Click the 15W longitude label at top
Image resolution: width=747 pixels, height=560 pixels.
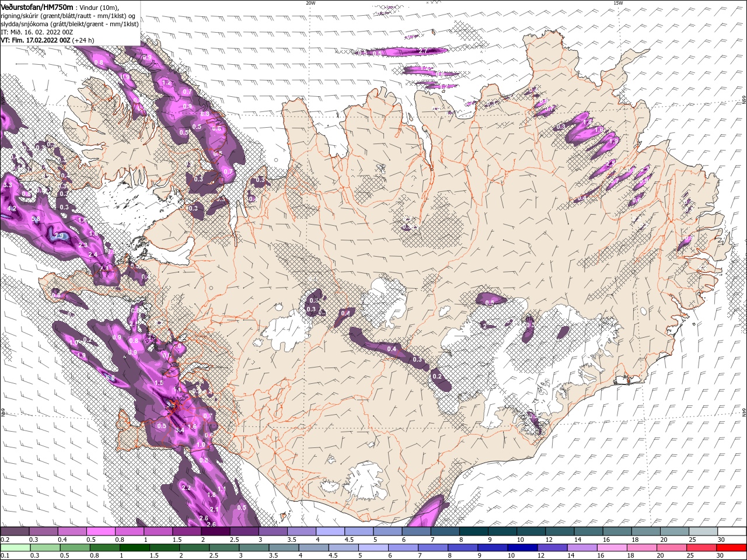tap(618, 2)
